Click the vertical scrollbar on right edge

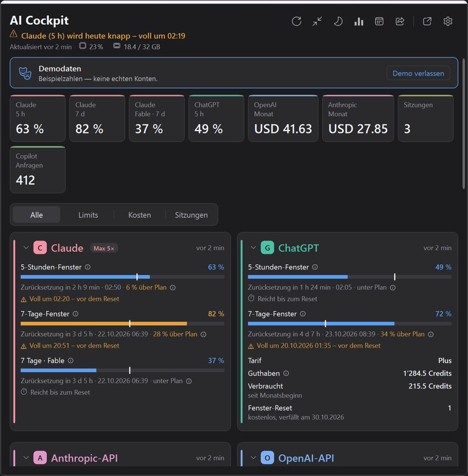coord(463,124)
